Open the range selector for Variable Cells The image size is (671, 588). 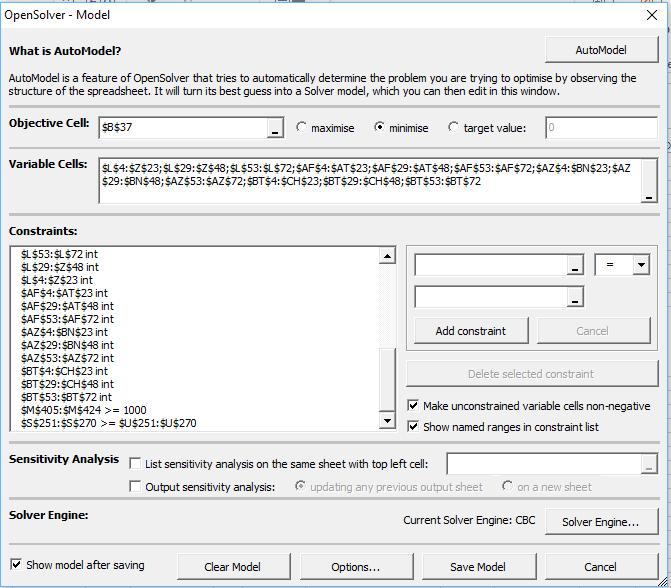[x=649, y=181]
